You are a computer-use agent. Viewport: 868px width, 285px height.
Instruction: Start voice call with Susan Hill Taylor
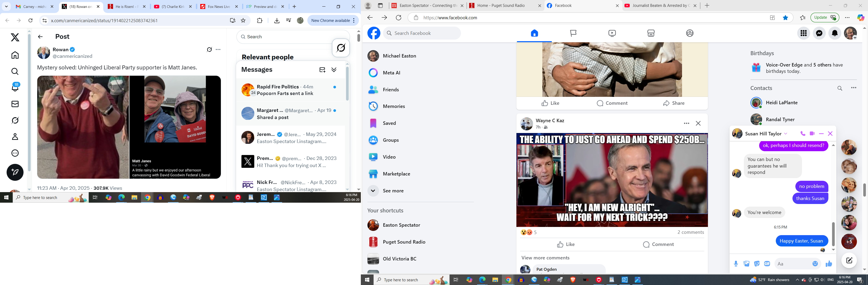[803, 134]
